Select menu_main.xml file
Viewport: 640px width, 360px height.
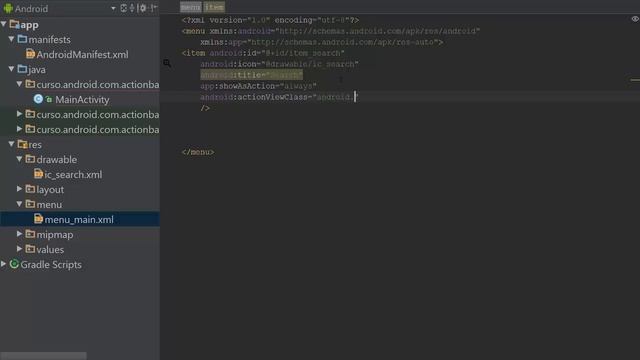[x=79, y=220]
